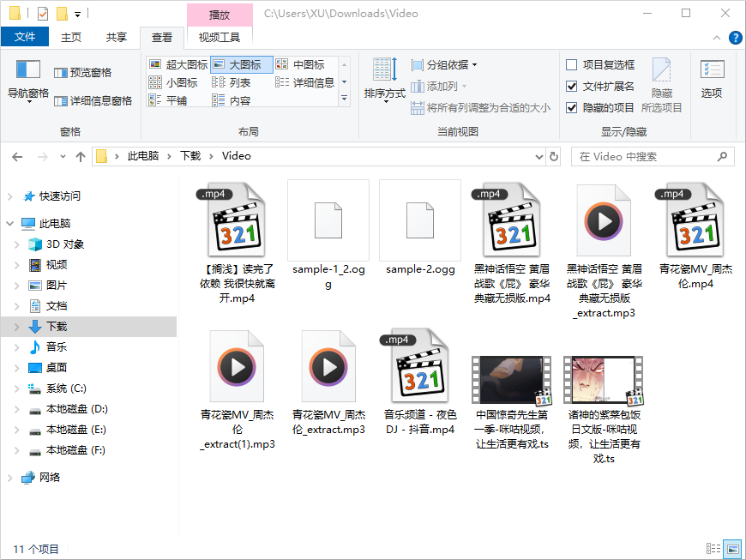Image resolution: width=746 pixels, height=560 pixels.
Task: Open the 文件 menu
Action: click(x=25, y=36)
